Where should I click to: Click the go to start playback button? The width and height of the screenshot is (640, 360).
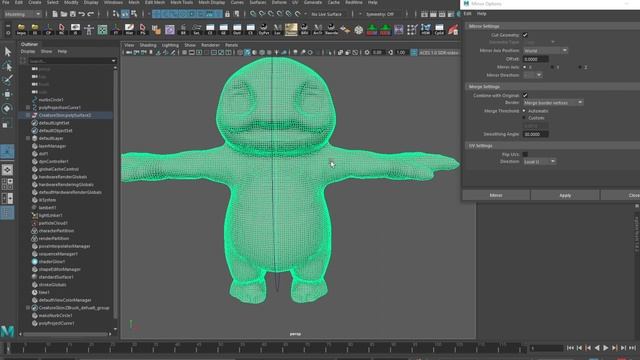[x=570, y=348]
